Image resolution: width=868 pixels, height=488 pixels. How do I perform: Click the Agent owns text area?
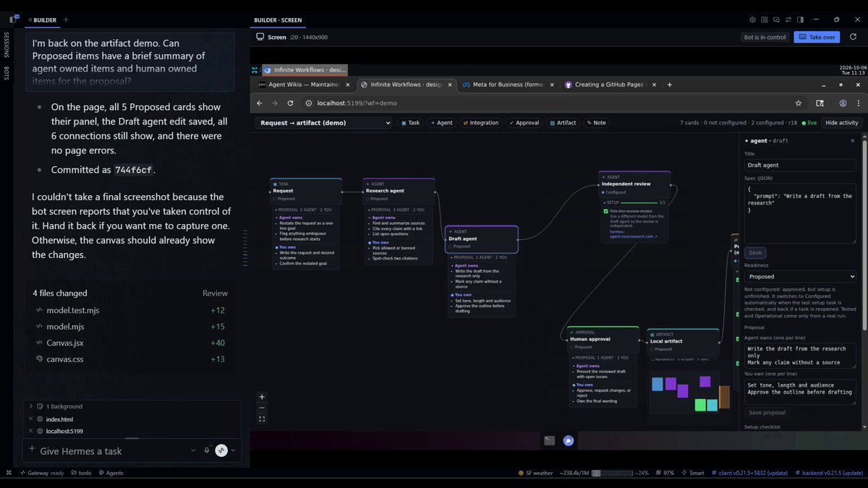800,355
